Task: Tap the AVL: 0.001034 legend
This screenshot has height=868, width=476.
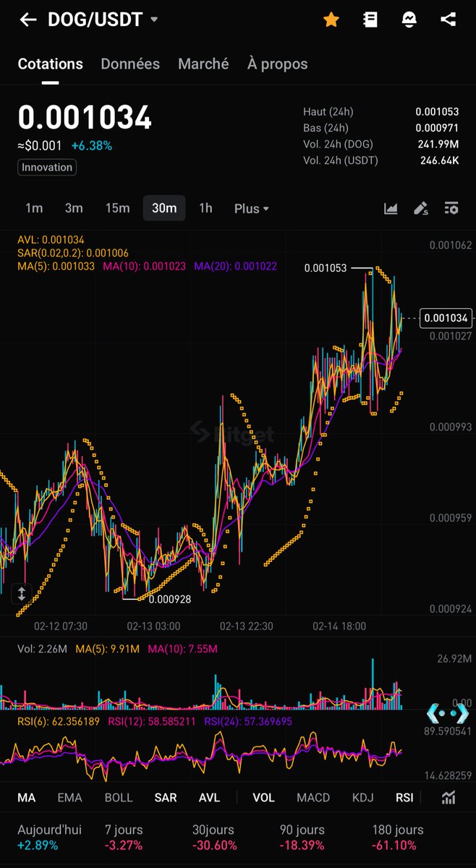Action: pyautogui.click(x=51, y=240)
